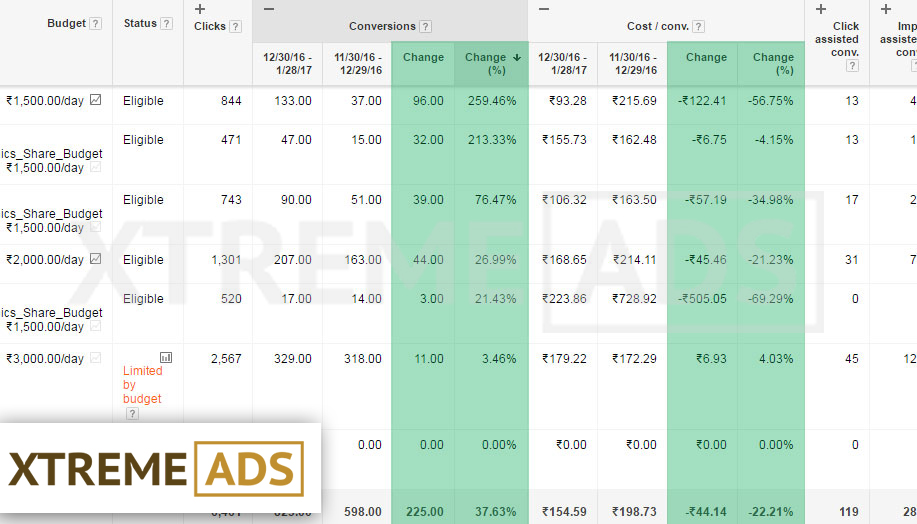Select the total 119 click assisted conversions
This screenshot has height=524, width=917.
849,512
